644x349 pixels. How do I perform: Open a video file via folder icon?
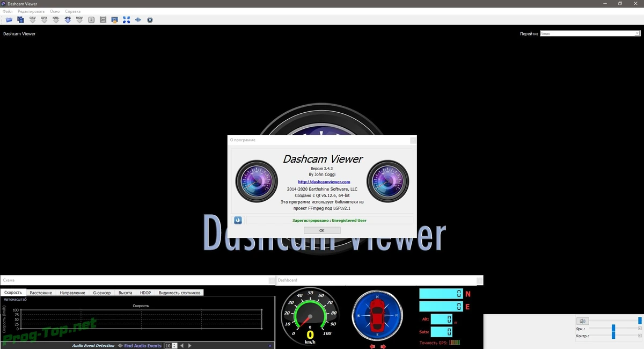(x=9, y=20)
